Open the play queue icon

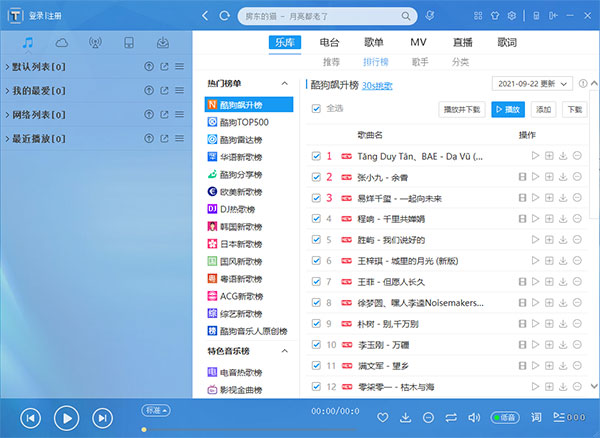tap(559, 417)
